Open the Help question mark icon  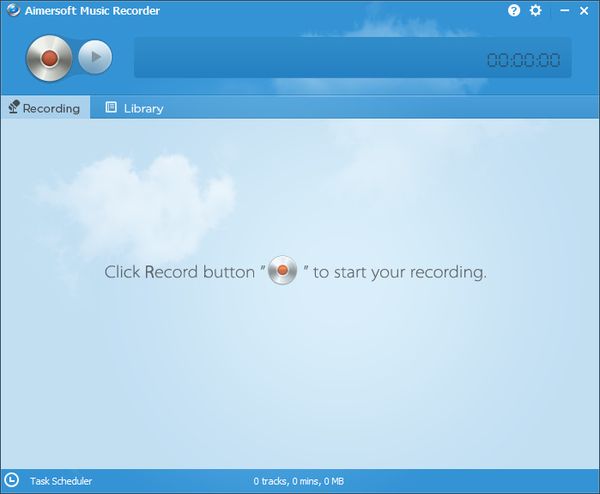(514, 10)
